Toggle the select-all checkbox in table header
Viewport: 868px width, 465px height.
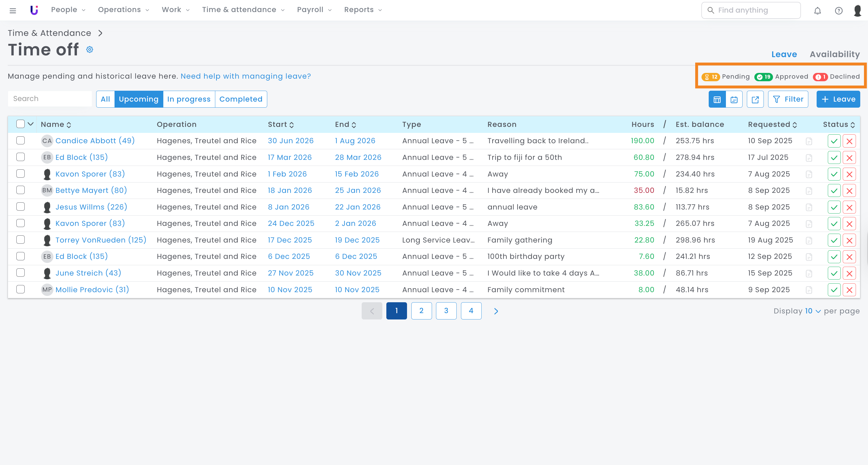click(x=21, y=124)
